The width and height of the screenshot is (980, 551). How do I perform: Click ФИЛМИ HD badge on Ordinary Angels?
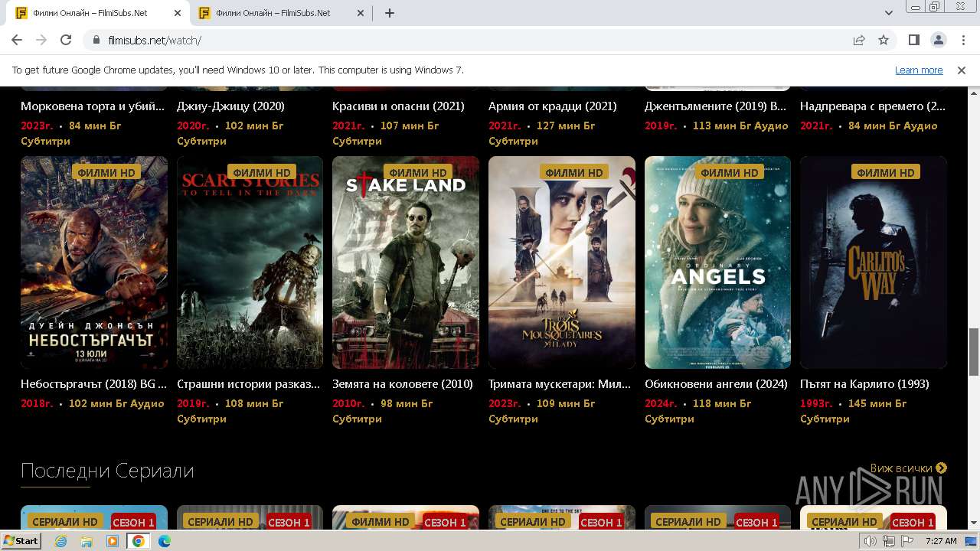point(730,173)
